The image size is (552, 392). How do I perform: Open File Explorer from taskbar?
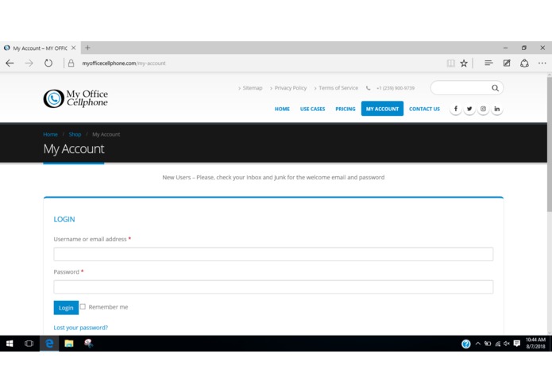(x=69, y=344)
